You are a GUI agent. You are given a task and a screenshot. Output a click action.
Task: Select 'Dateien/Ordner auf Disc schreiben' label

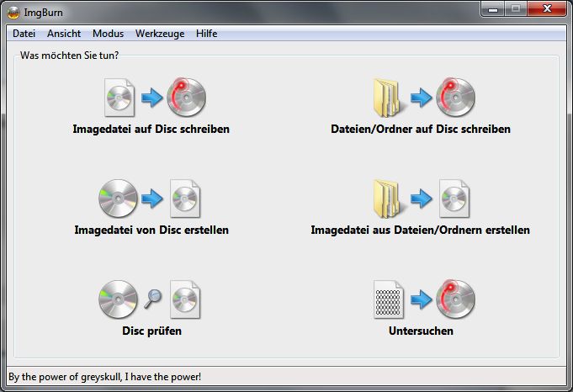pos(420,129)
